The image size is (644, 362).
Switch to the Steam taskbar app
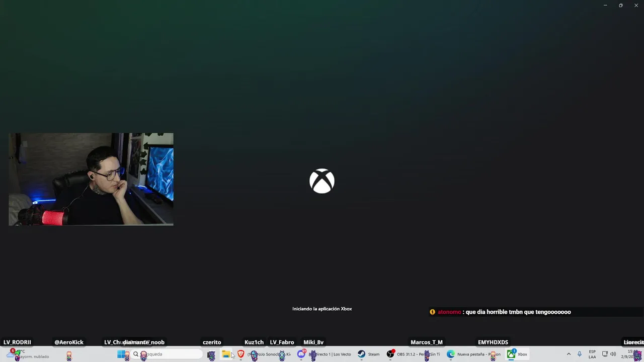click(369, 354)
